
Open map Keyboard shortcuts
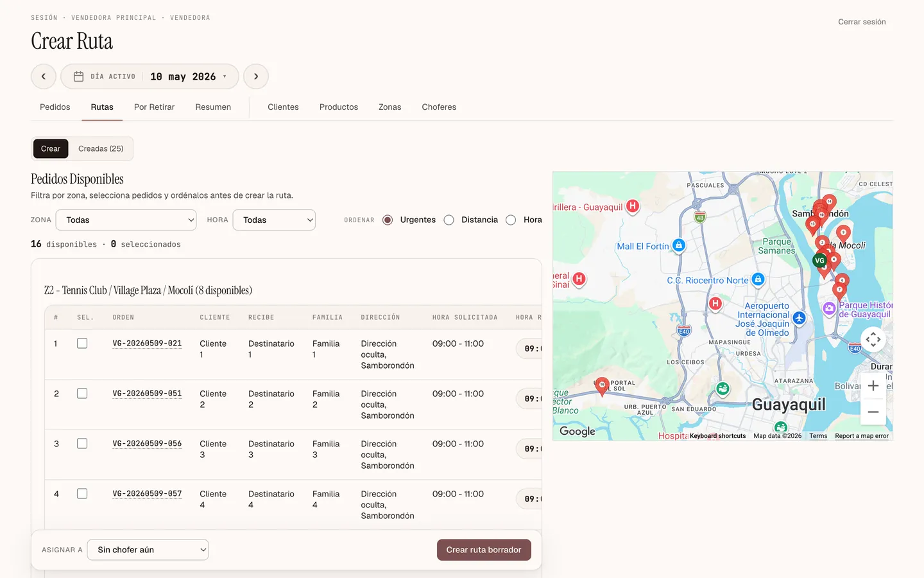(x=717, y=436)
